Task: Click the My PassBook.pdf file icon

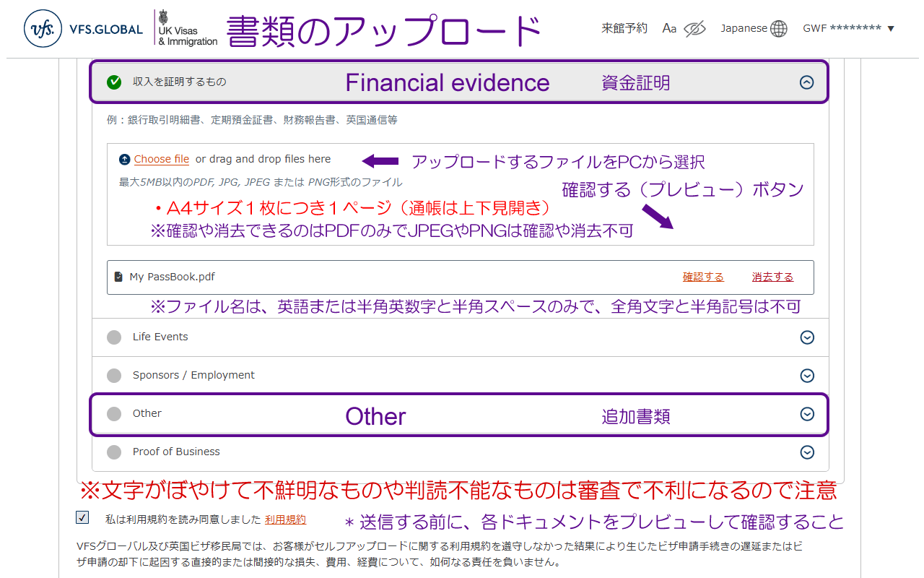Action: click(119, 277)
